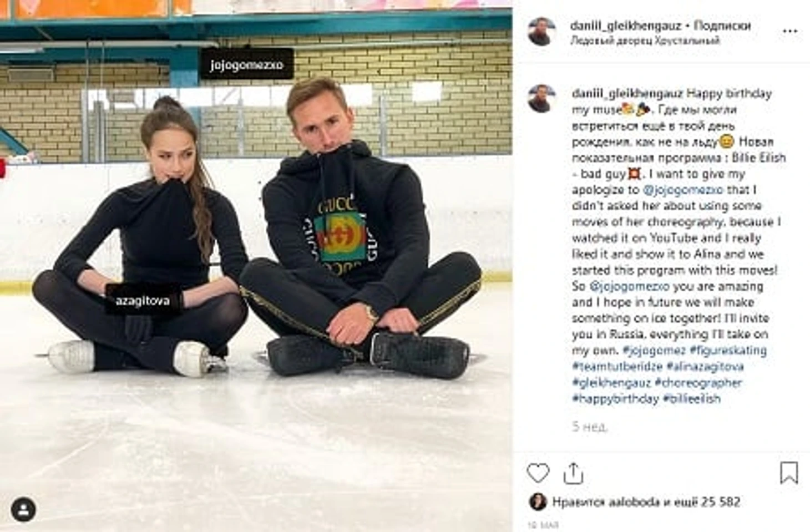This screenshot has width=810, height=532.
Task: Open #choreographer hashtag
Action: (x=698, y=382)
